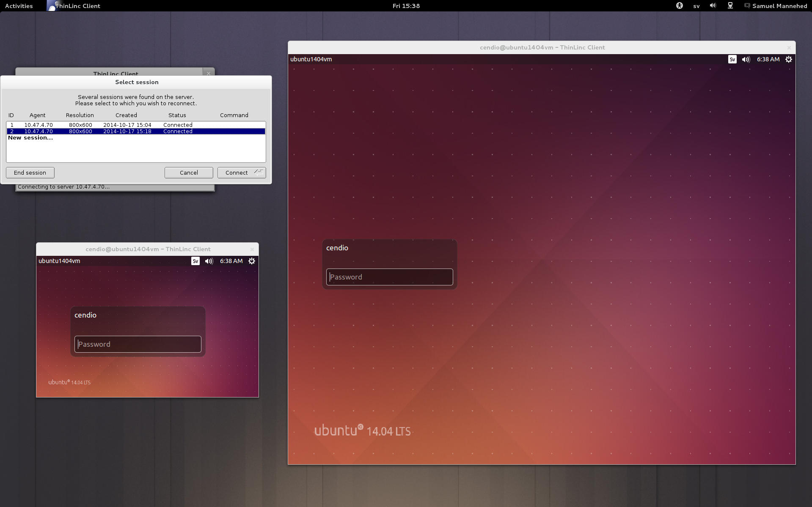The width and height of the screenshot is (812, 507).
Task: Open the Samuel Mannehed user menu
Action: coord(776,6)
